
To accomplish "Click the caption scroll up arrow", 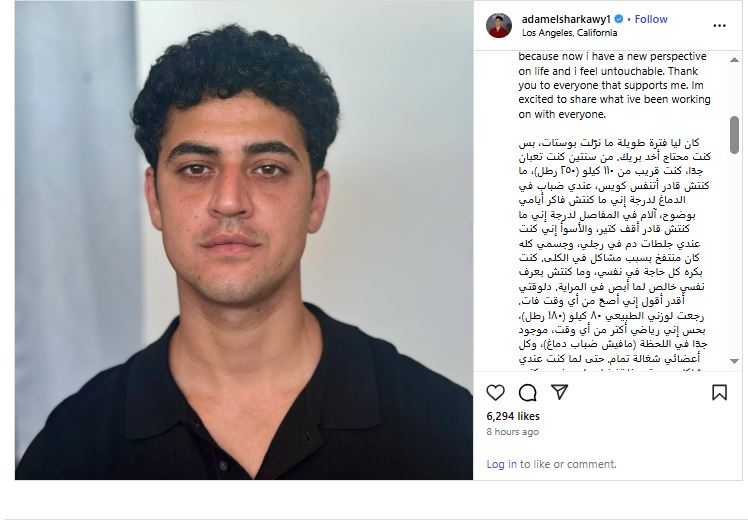I will click(x=734, y=60).
